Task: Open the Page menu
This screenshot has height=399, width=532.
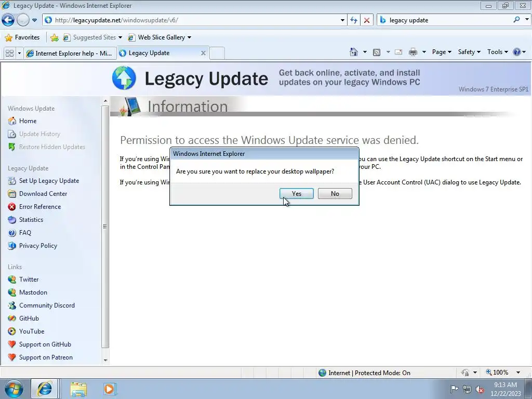Action: click(442, 52)
